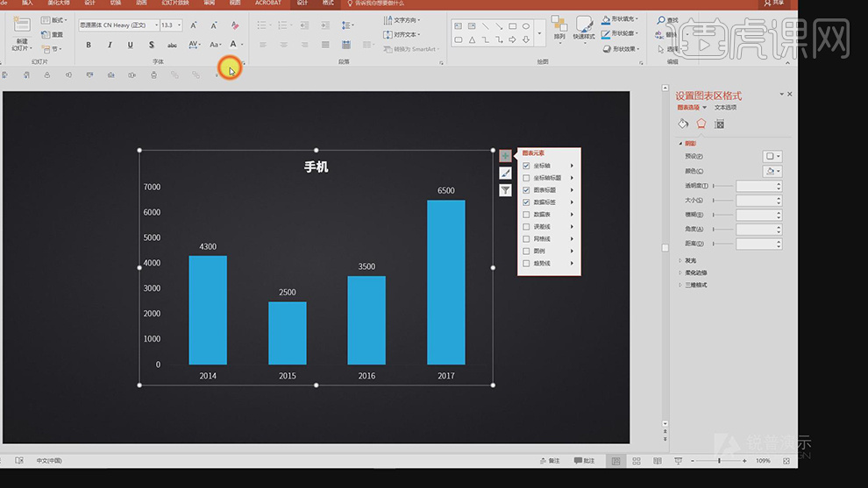
Task: Open the shadow 颜色 color picker
Action: pos(772,172)
